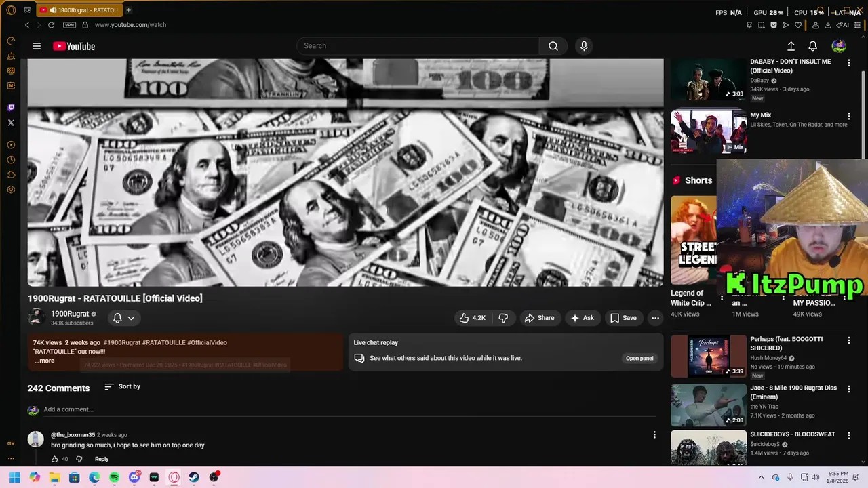Open sidebar settings gear icon
Image resolution: width=868 pixels, height=488 pixels.
(x=11, y=190)
